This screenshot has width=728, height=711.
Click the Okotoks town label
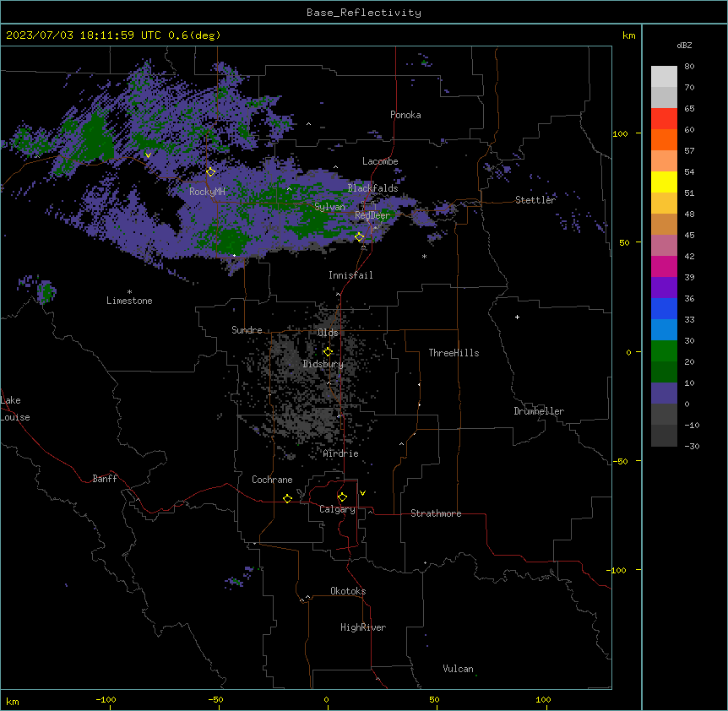pyautogui.click(x=348, y=591)
